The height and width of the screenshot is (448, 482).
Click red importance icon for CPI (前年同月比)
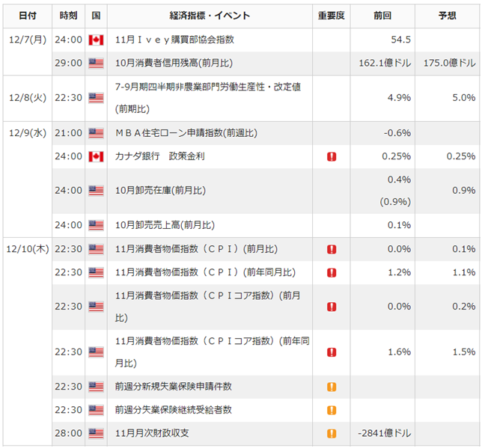332,272
